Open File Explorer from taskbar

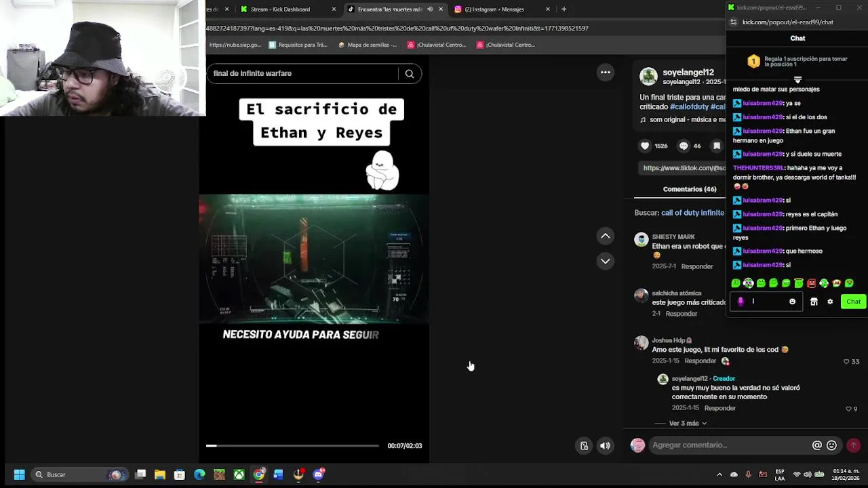(x=160, y=474)
